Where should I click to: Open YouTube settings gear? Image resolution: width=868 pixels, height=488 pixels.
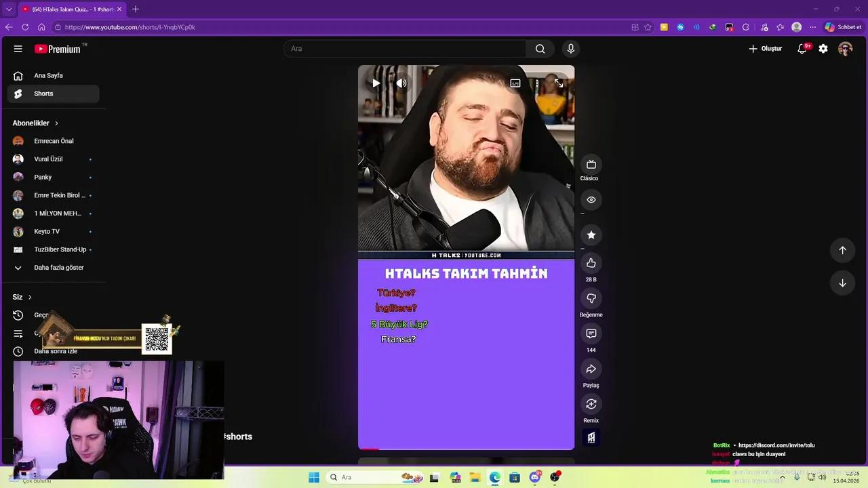point(823,48)
